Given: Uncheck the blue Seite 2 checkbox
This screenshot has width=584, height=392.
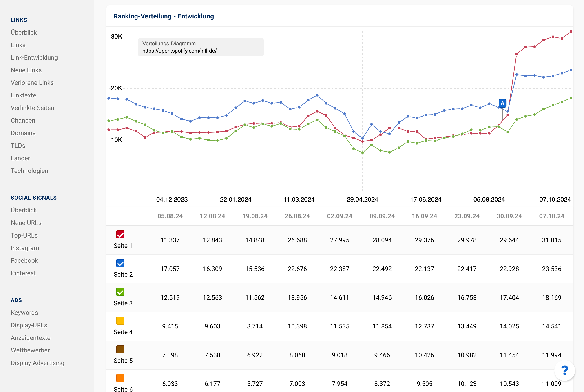Looking at the screenshot, I should (120, 263).
